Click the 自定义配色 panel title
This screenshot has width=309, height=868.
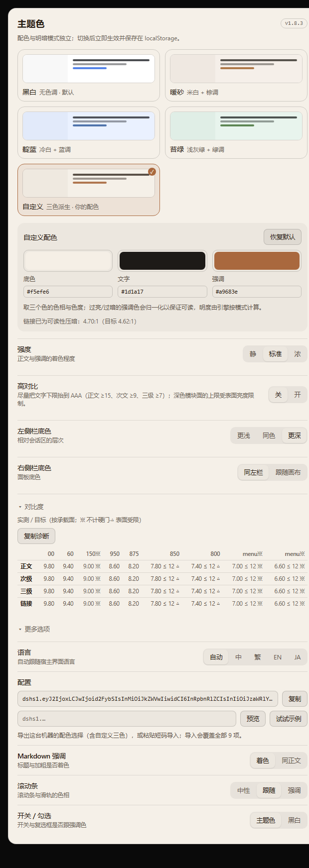(40, 237)
